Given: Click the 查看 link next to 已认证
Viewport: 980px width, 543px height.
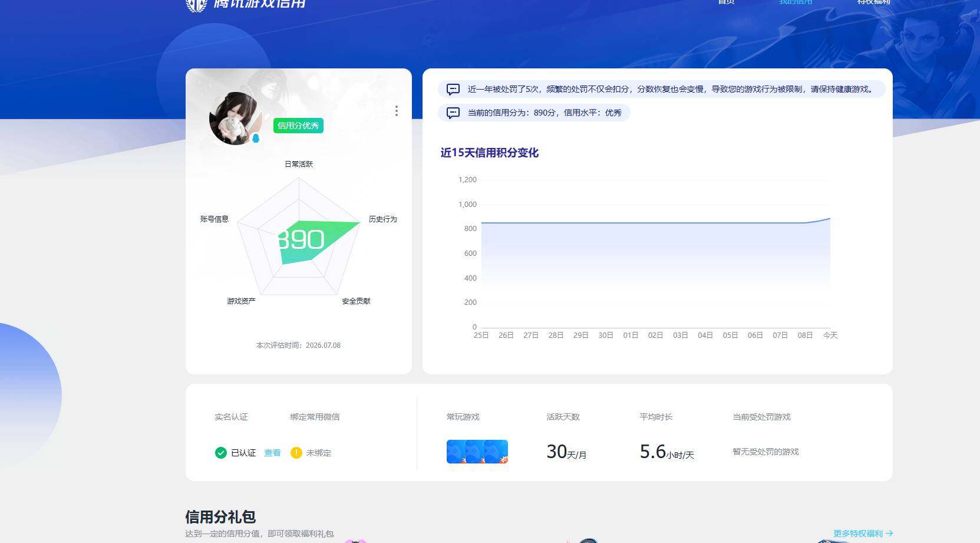Looking at the screenshot, I should point(272,453).
